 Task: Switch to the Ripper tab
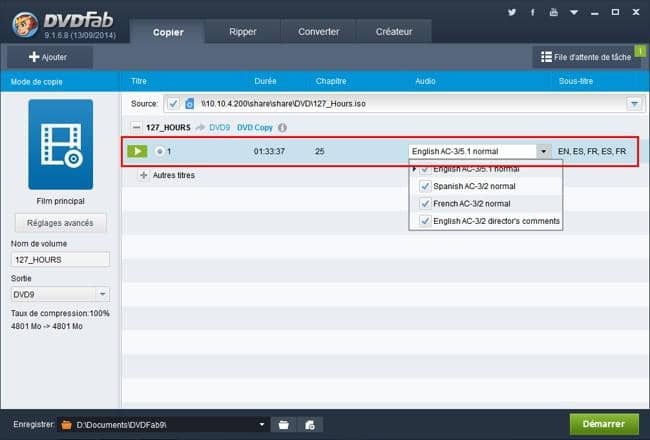[243, 32]
